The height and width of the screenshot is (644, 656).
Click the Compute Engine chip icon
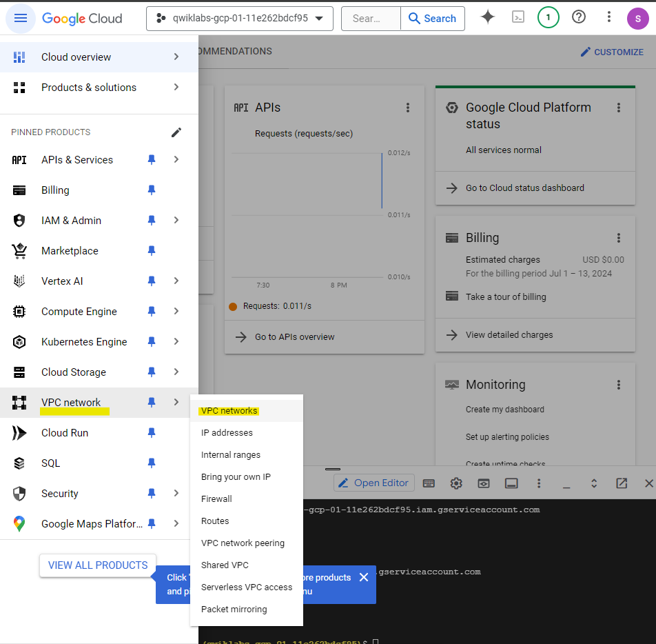[x=19, y=312]
